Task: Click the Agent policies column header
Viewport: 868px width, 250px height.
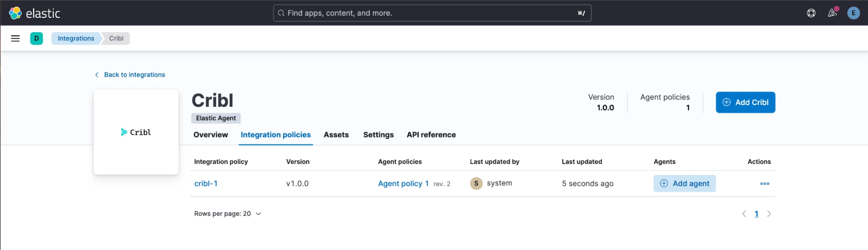Action: click(400, 161)
